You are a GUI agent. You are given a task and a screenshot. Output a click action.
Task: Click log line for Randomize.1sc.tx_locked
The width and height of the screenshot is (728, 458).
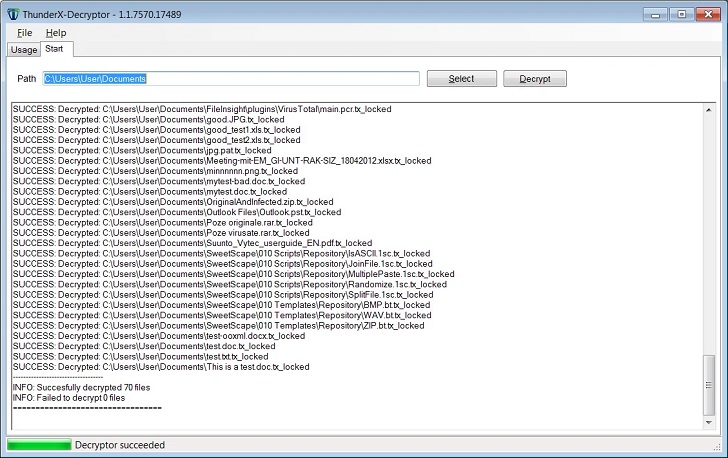(230, 284)
